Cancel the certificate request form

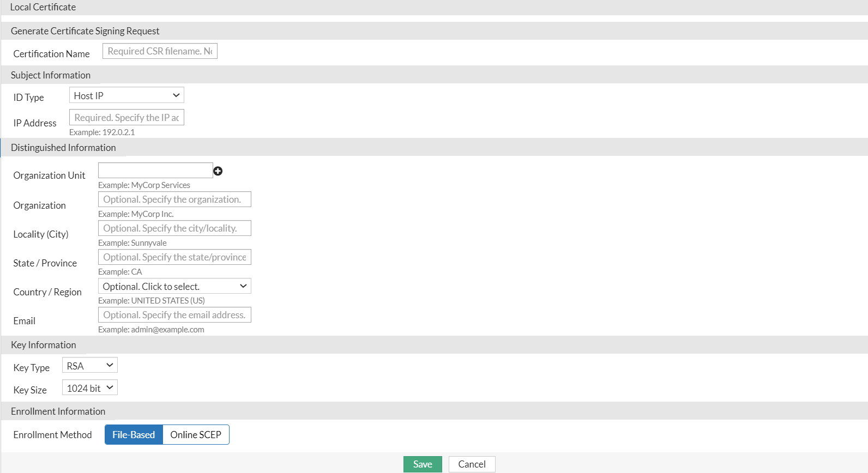pyautogui.click(x=472, y=464)
